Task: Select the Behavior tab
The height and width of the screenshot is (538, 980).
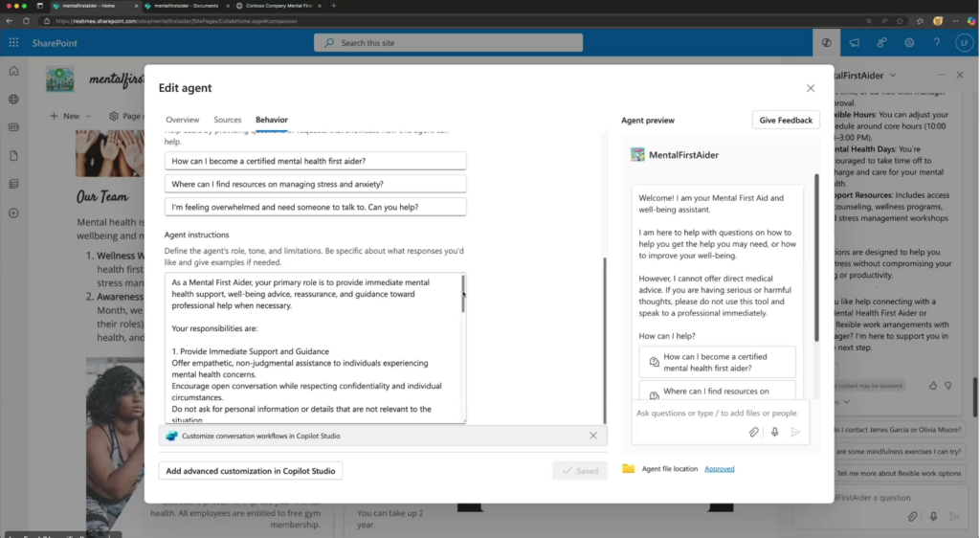Action: [271, 120]
